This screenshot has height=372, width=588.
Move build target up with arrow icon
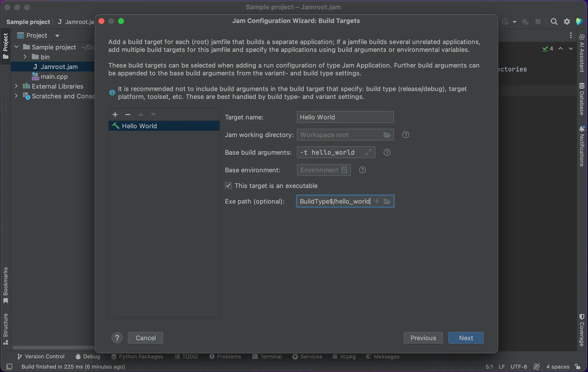[x=140, y=114]
